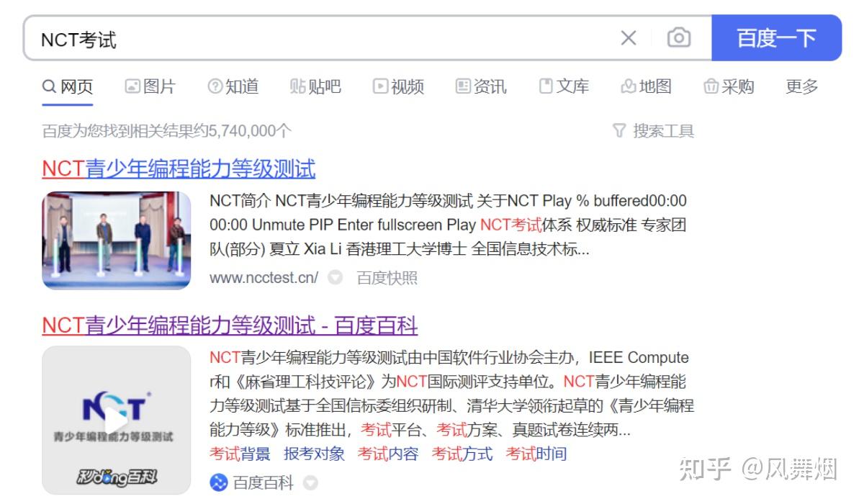This screenshot has height=504, width=859.
Task: Open image search with the camera icon
Action: click(x=678, y=37)
